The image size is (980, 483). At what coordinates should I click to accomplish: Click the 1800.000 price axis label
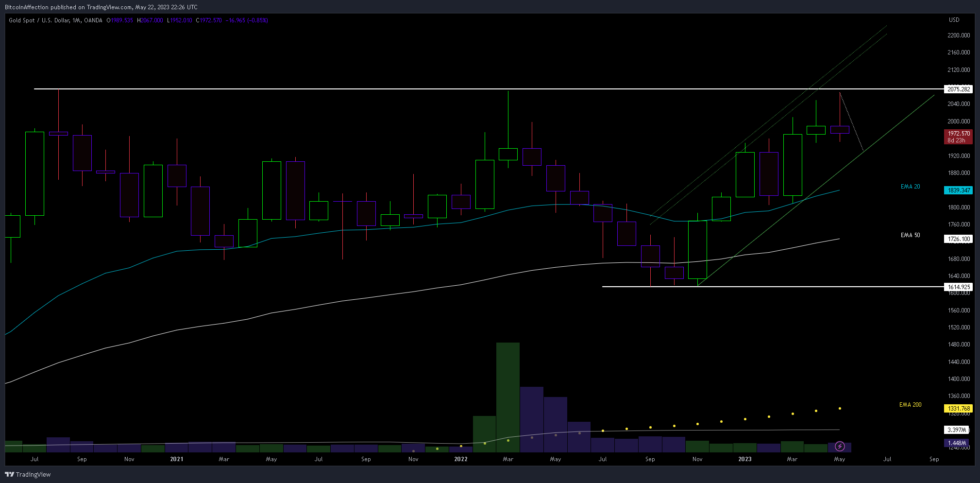click(959, 207)
